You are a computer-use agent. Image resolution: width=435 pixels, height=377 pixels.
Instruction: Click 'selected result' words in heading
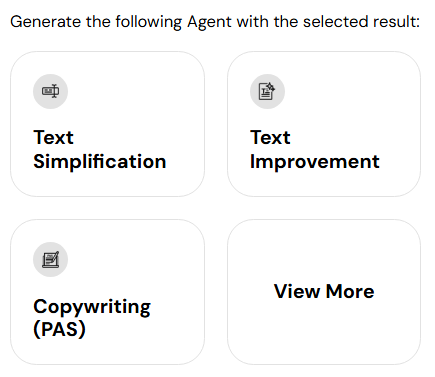click(361, 22)
